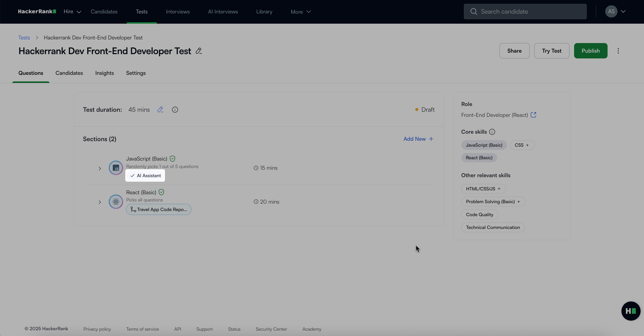Open role external link icon
The height and width of the screenshot is (336, 644).
[533, 115]
